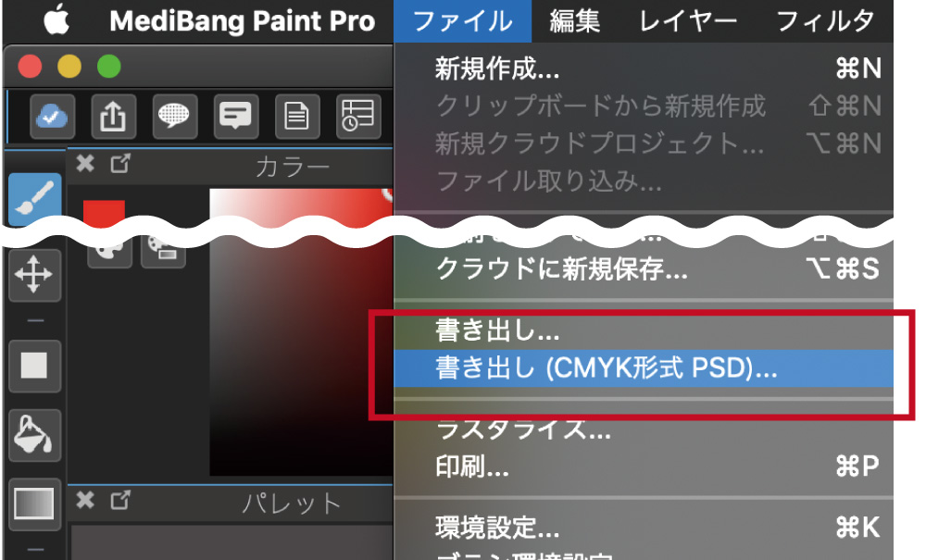The image size is (926, 560).
Task: Click the comment message toolbar icon
Action: tap(236, 117)
